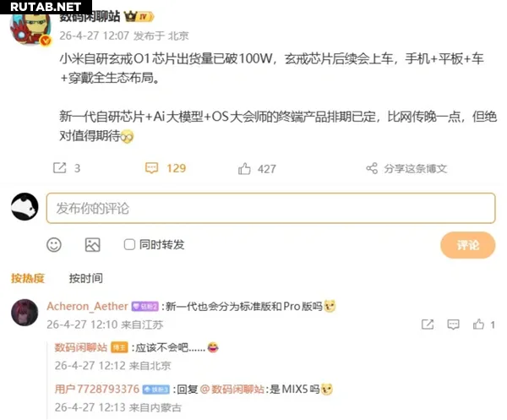Image resolution: width=507 pixels, height=420 pixels.
Task: Click into the 发布你的评论 input field
Action: point(270,208)
